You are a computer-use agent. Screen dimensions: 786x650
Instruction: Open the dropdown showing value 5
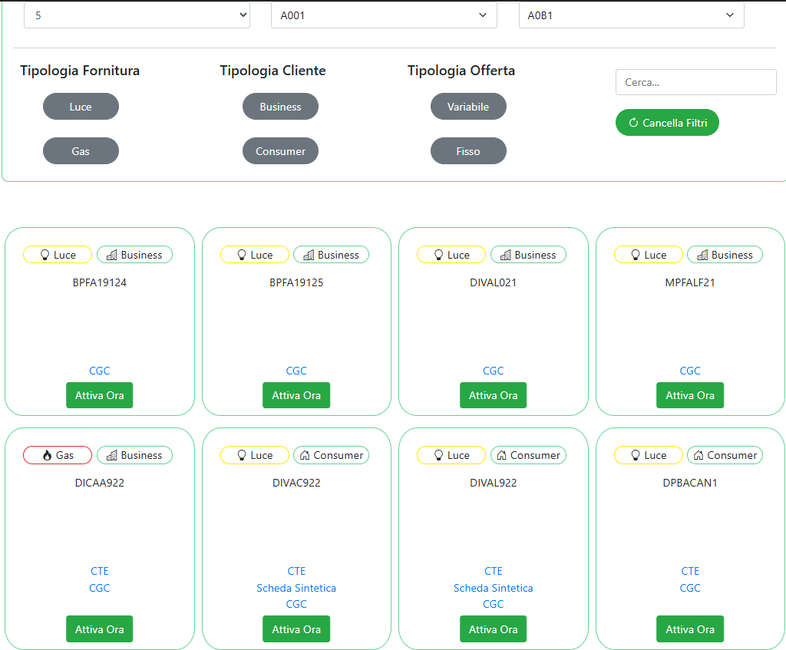tap(137, 16)
